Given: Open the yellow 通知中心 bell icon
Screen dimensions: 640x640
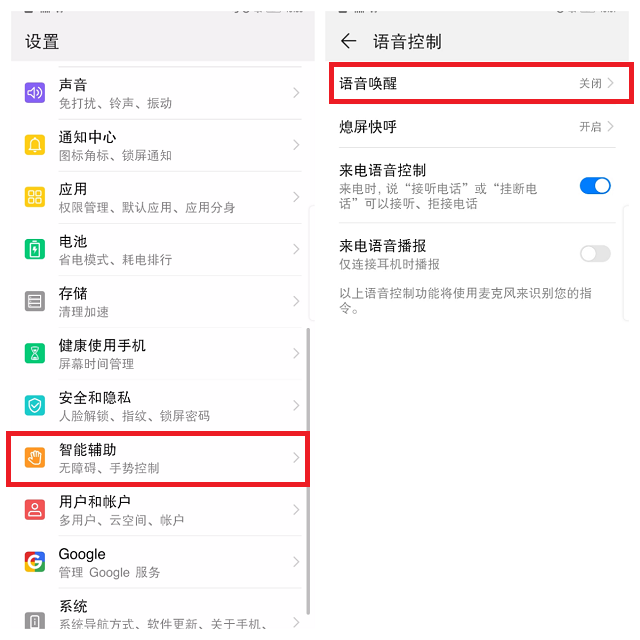Looking at the screenshot, I should coord(35,145).
